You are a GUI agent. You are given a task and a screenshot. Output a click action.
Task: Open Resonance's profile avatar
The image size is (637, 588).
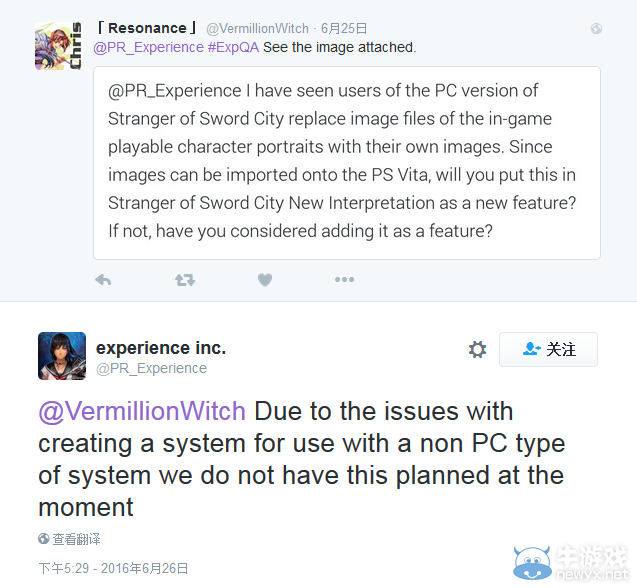pos(58,46)
